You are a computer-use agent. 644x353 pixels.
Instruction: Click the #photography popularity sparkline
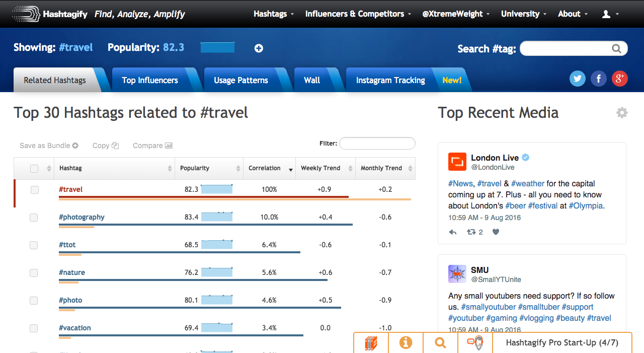click(x=217, y=217)
